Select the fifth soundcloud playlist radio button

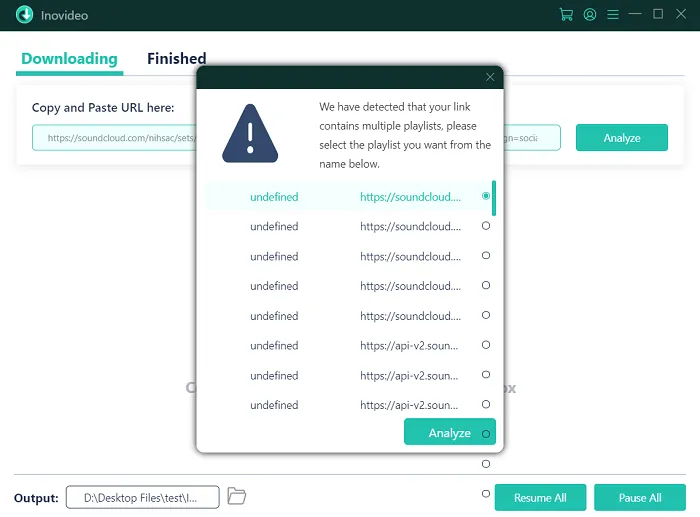click(x=486, y=315)
